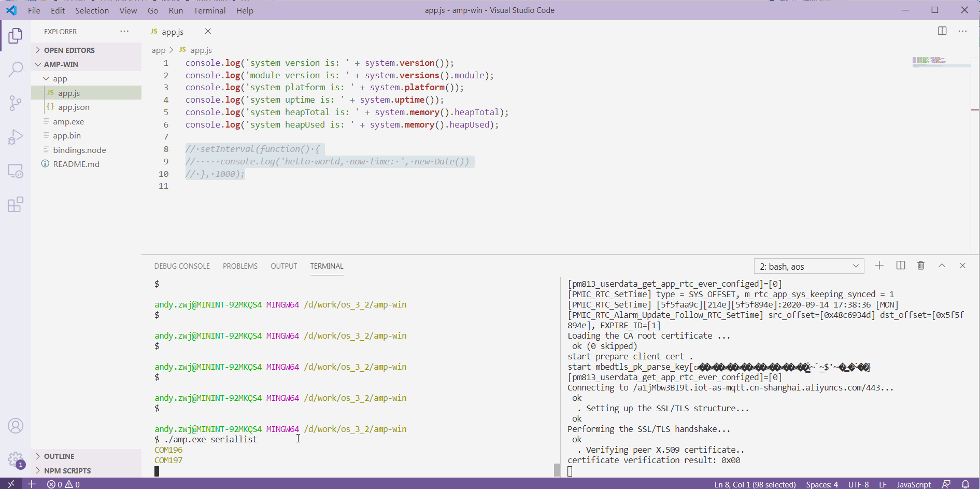
Task: Close the terminal panel
Action: 962,266
